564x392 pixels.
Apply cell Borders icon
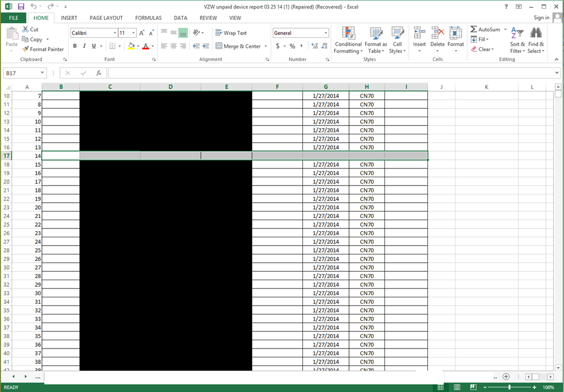click(x=112, y=46)
